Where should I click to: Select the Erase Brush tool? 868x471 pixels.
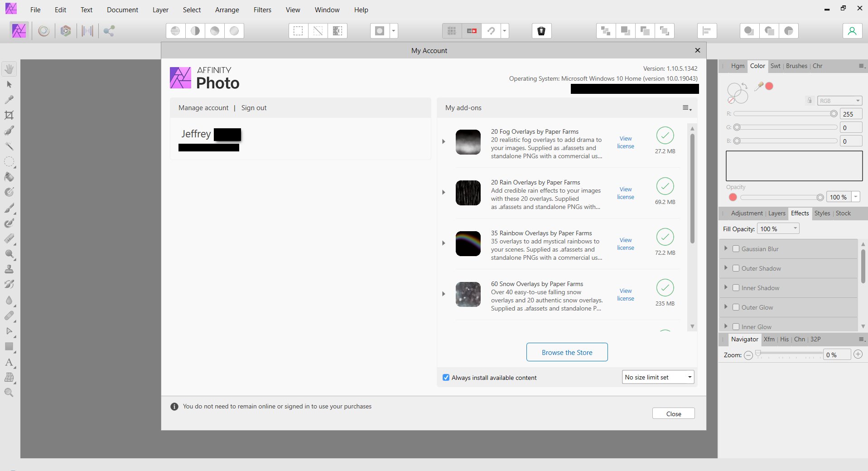pyautogui.click(x=9, y=239)
